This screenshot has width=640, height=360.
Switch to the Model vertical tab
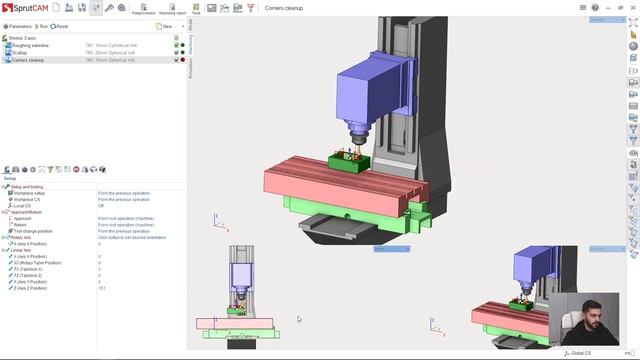click(x=190, y=24)
